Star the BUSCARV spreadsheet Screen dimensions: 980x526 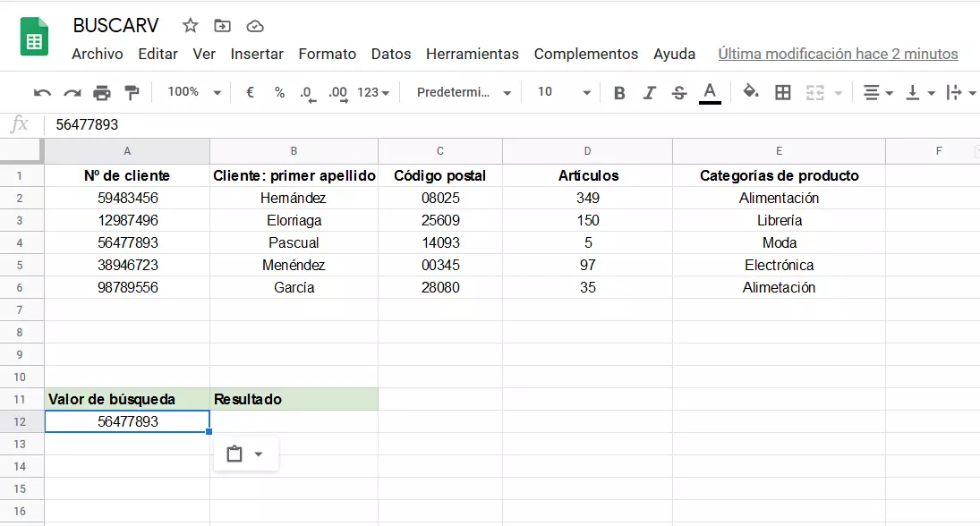(190, 26)
